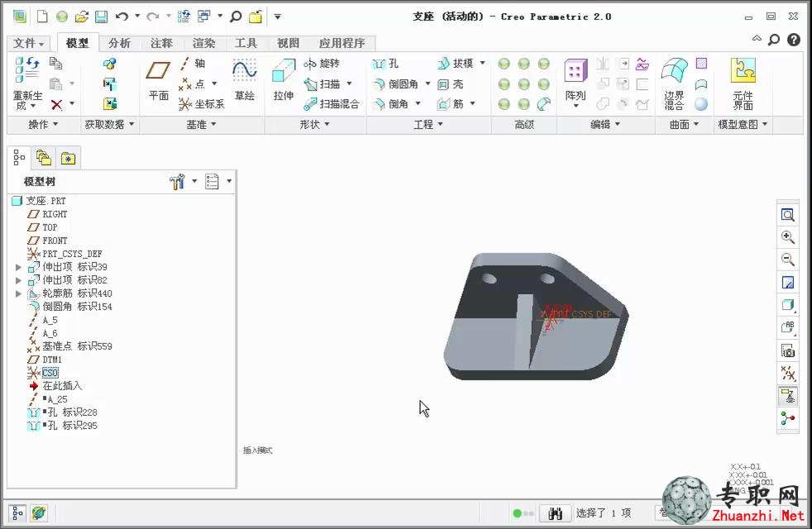
Task: Click the binoculars find icon in status bar
Action: [555, 513]
